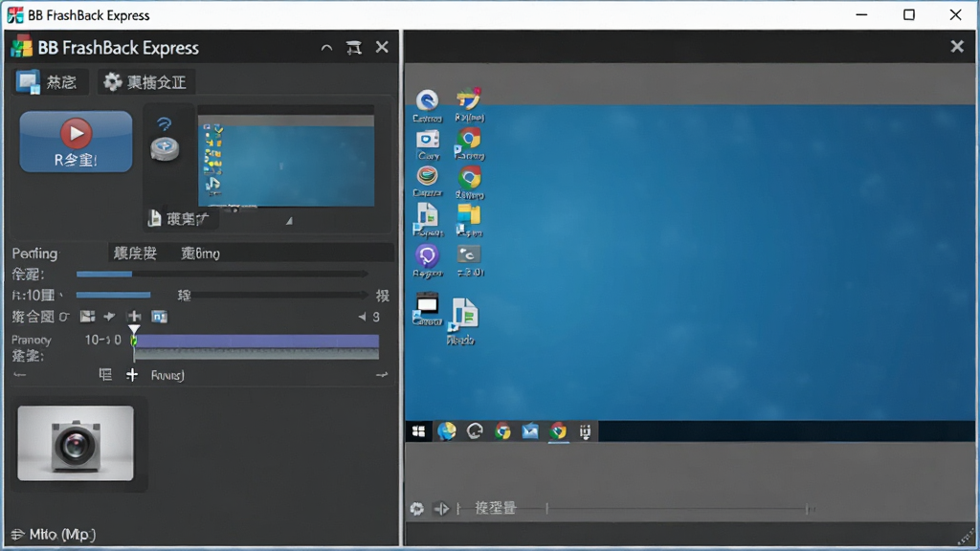Viewport: 980px width, 551px height.
Task: Pin the BB FlashBack Express panel
Action: pyautogui.click(x=354, y=48)
